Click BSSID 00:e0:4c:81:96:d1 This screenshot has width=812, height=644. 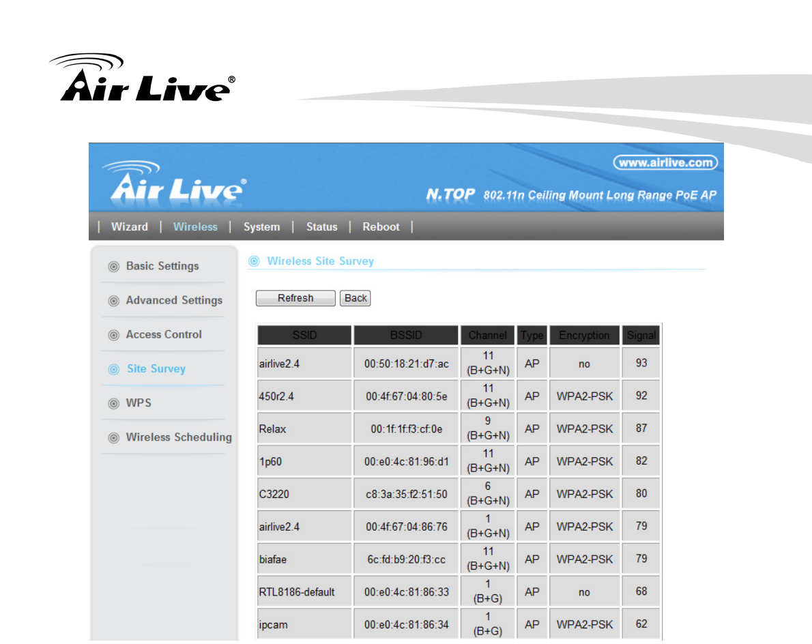point(407,461)
